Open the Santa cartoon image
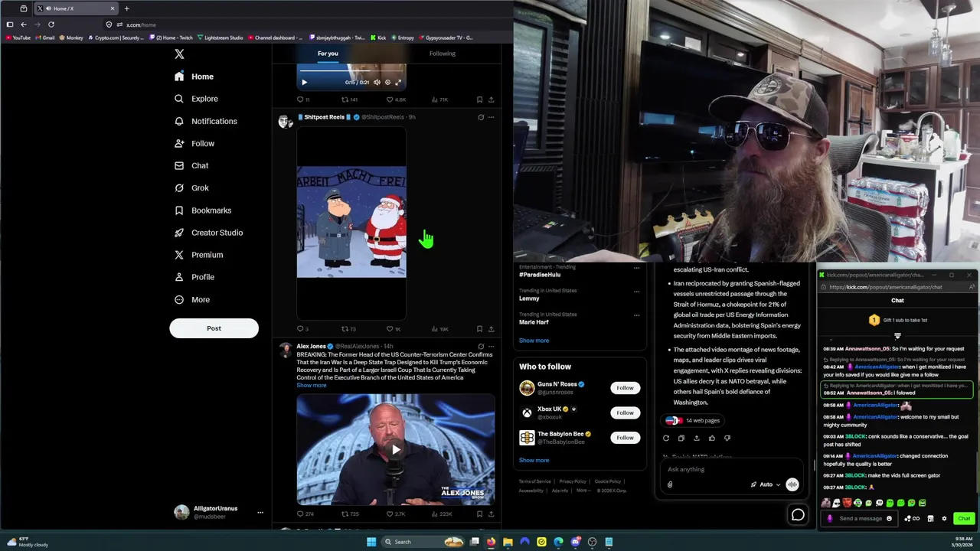The height and width of the screenshot is (551, 980). point(351,222)
